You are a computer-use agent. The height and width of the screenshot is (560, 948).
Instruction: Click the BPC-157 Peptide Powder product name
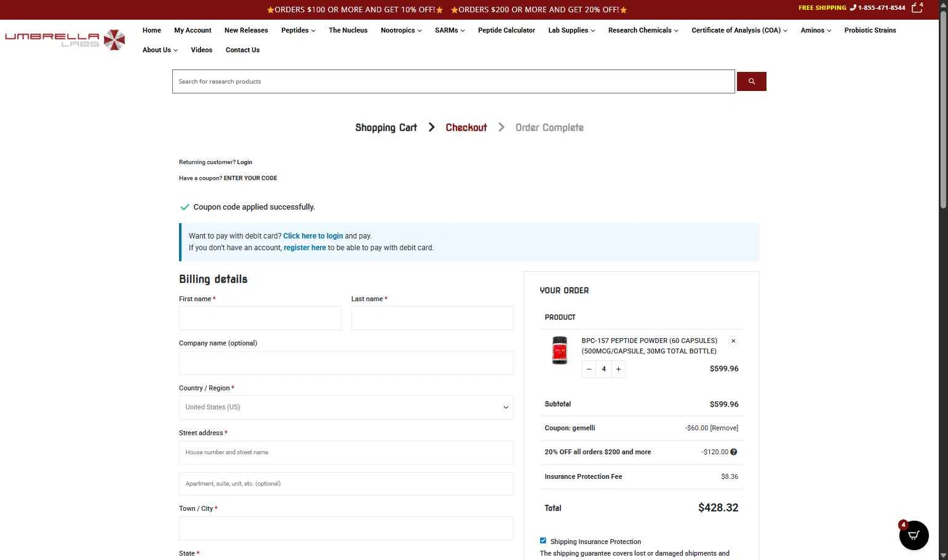pyautogui.click(x=649, y=345)
